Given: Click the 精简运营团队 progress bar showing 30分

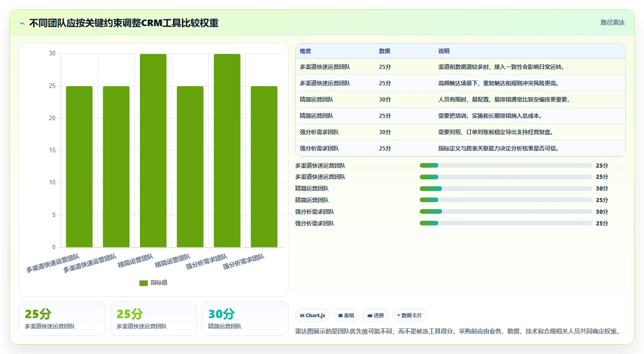Looking at the screenshot, I should (x=506, y=189).
